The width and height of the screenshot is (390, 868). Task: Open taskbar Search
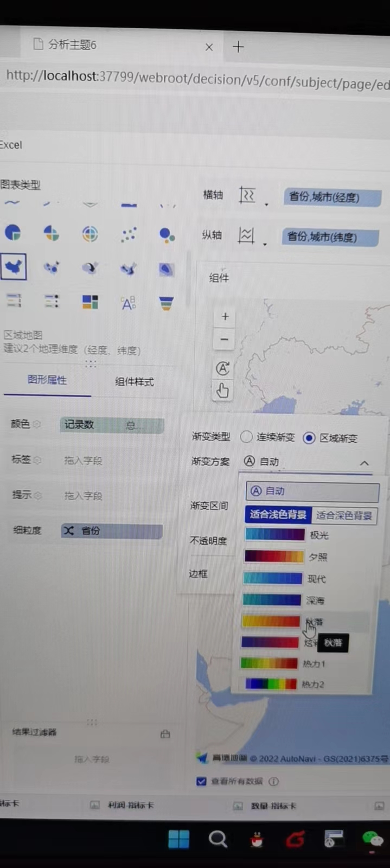tap(218, 839)
